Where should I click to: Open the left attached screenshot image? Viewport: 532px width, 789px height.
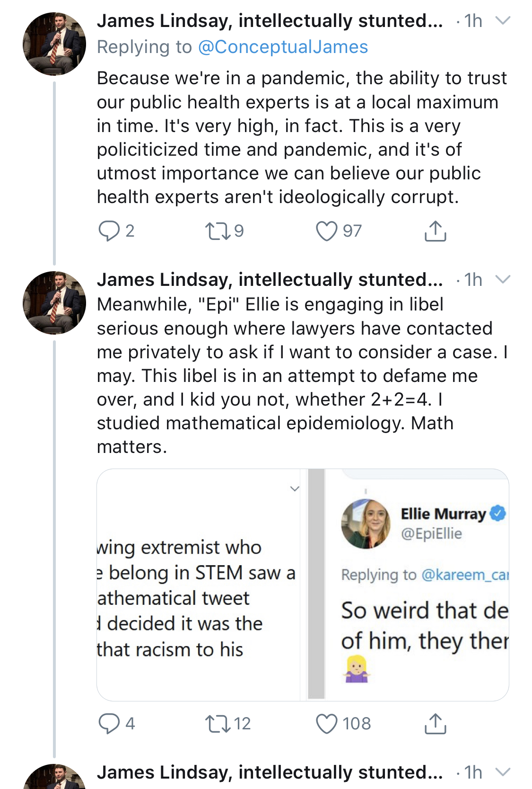click(x=199, y=585)
